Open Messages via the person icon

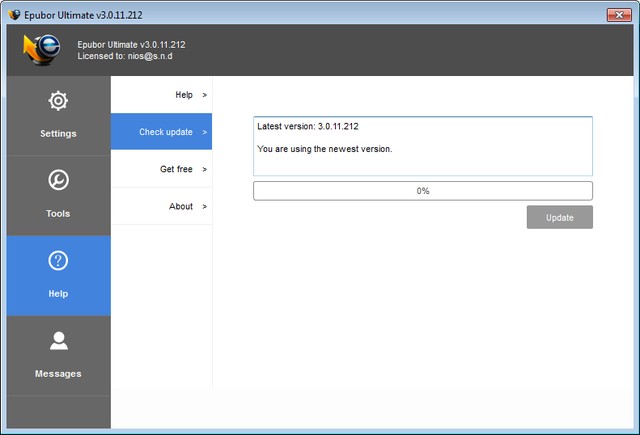point(58,341)
